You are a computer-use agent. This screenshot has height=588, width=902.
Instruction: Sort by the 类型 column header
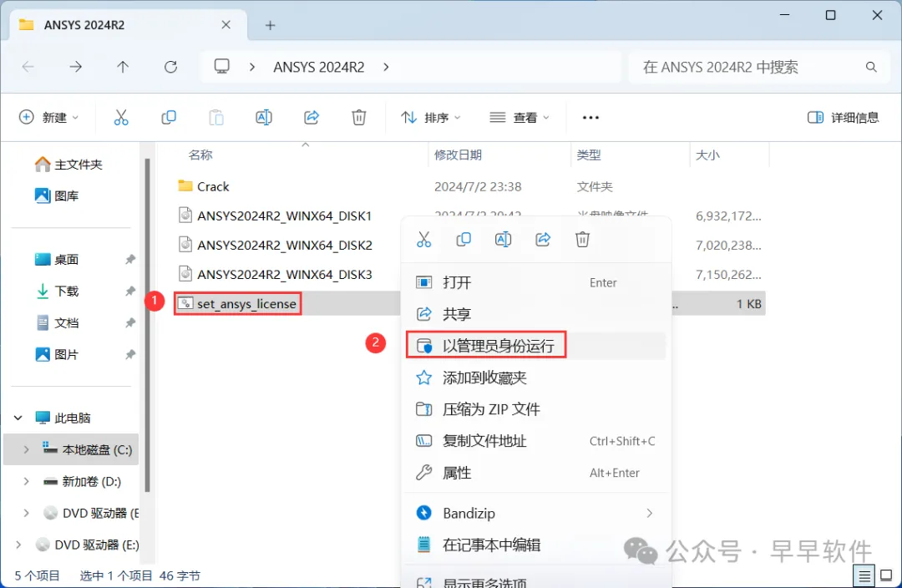coord(589,155)
